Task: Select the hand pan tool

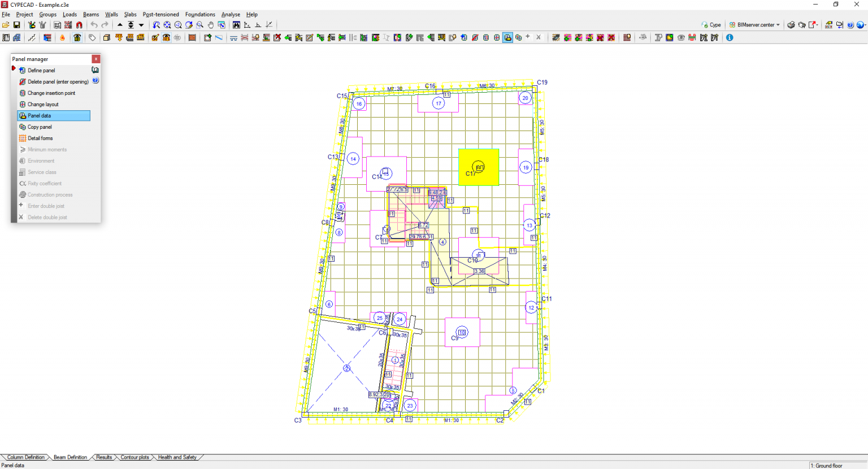Action: pos(210,25)
